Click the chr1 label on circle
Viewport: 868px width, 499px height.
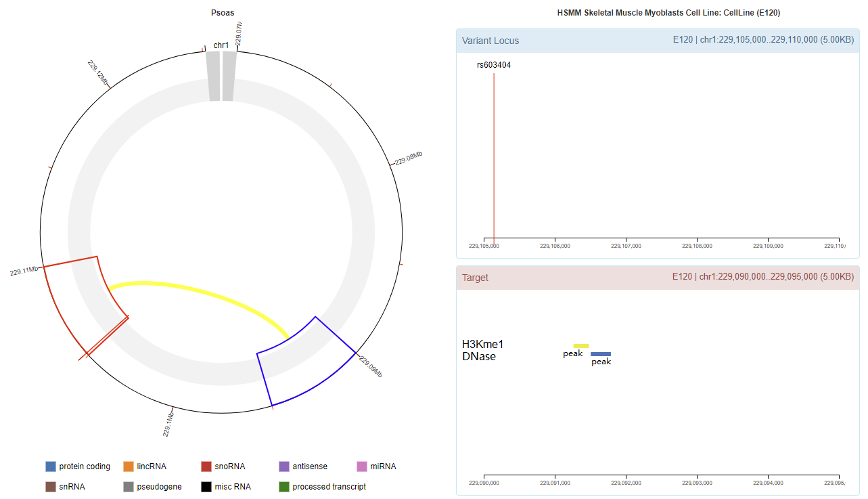coord(221,45)
